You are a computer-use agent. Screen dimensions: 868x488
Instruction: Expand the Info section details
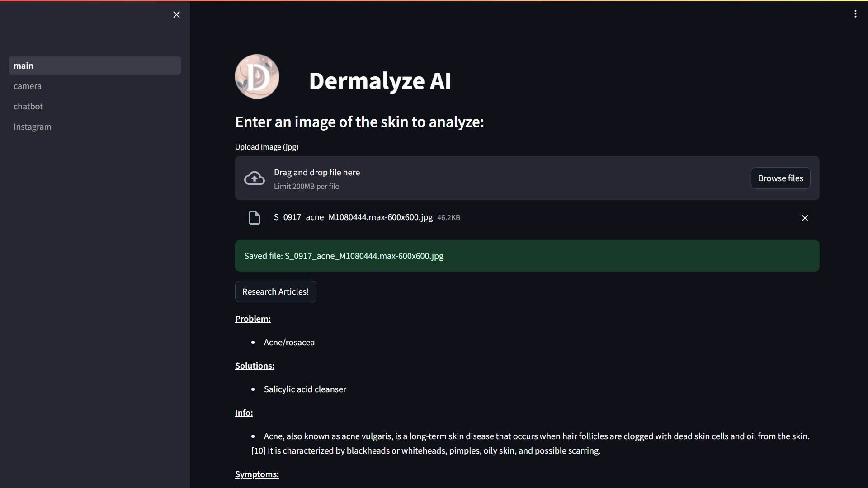(x=244, y=413)
